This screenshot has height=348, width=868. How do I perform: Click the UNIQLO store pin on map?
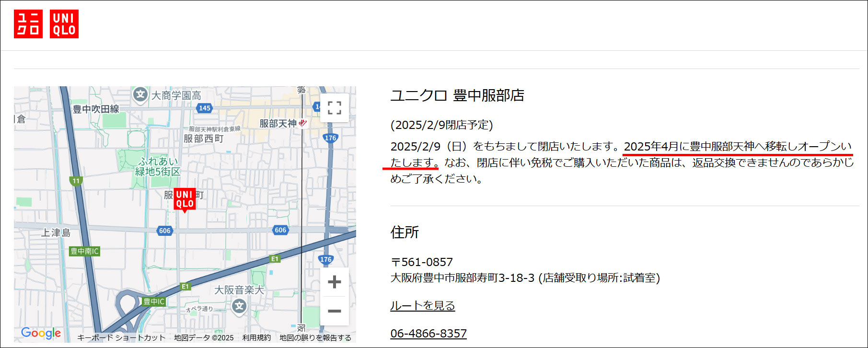tap(185, 199)
